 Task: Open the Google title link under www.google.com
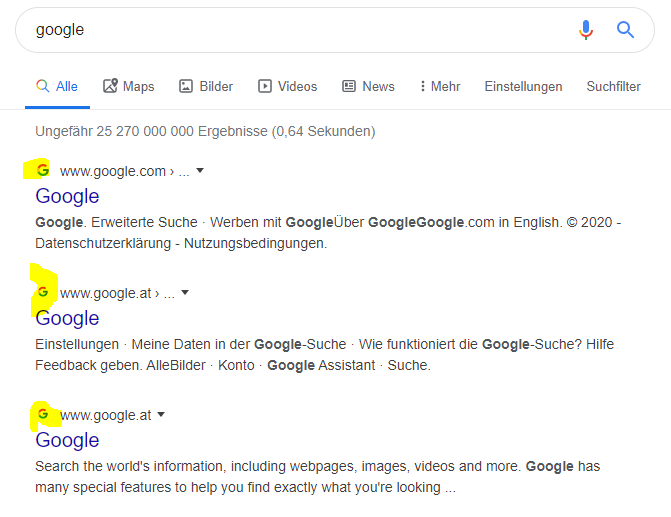67,196
